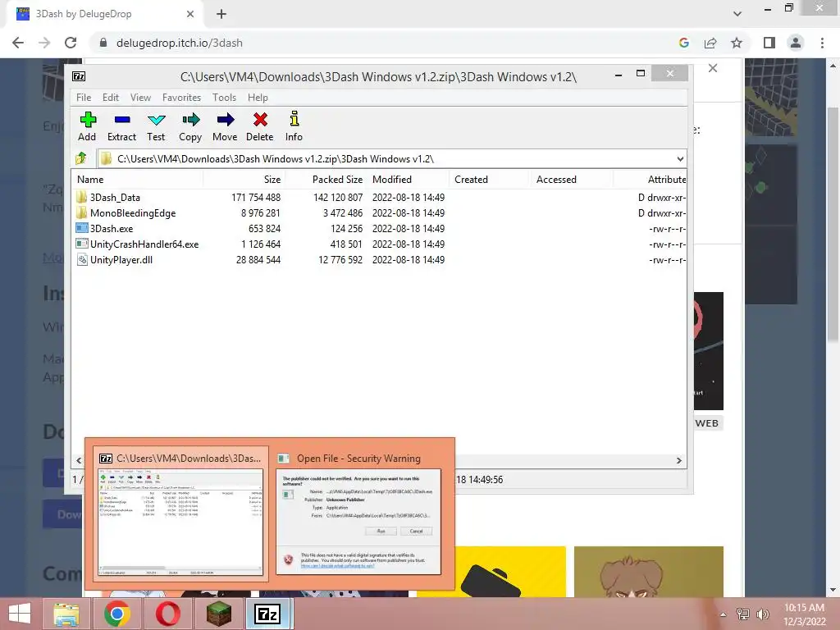This screenshot has width=840, height=630.
Task: Open a new Chrome tab
Action: pos(221,15)
